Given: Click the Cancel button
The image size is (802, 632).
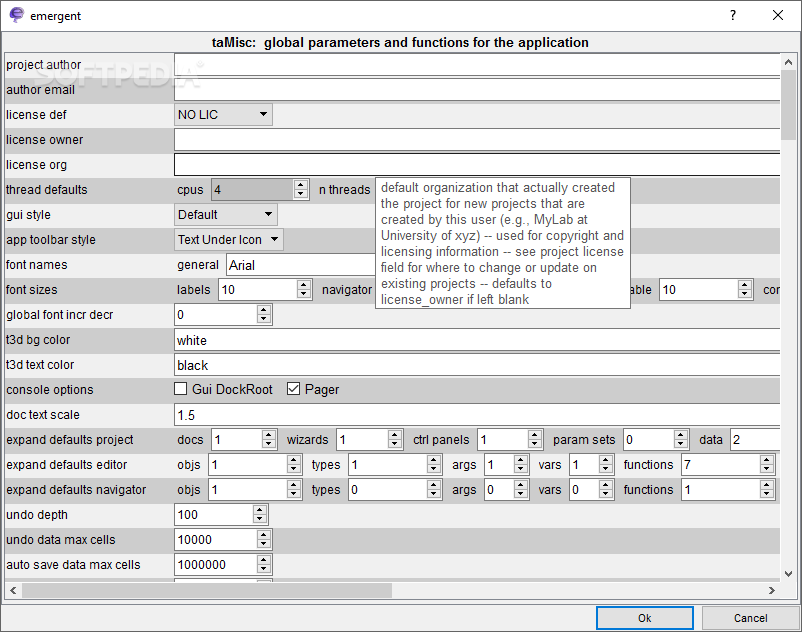Looking at the screenshot, I should (750, 618).
